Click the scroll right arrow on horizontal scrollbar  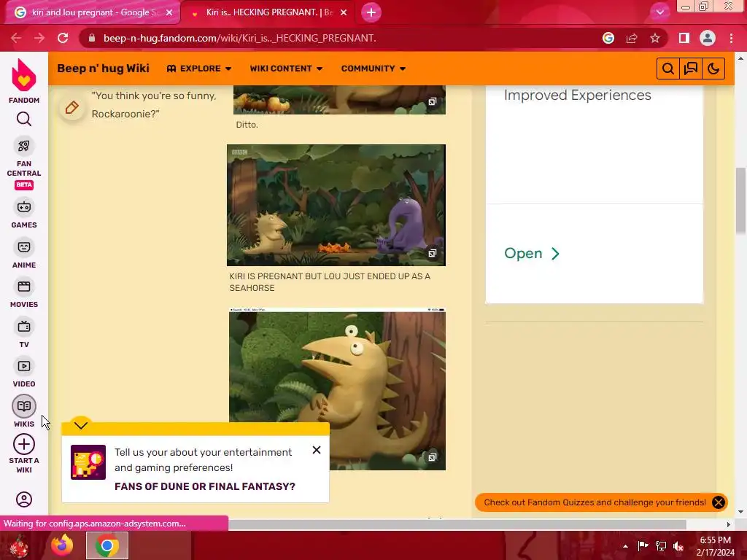click(729, 524)
